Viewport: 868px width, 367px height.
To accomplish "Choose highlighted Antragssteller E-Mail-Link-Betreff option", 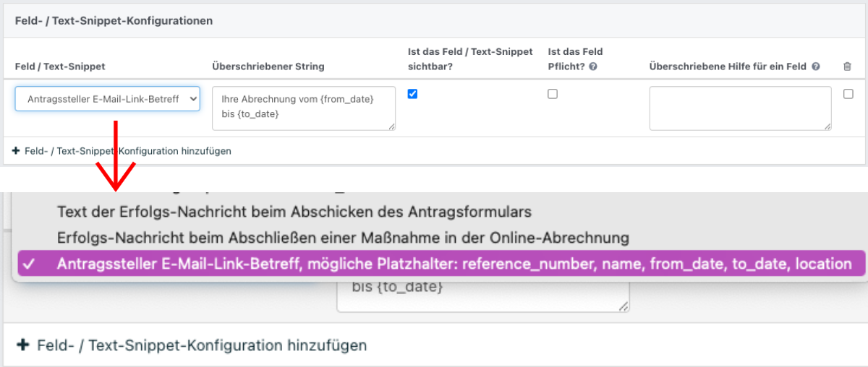I will point(441,264).
